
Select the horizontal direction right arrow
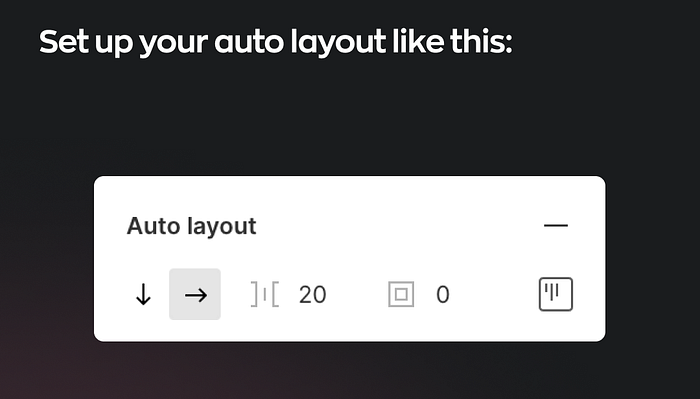pyautogui.click(x=195, y=295)
